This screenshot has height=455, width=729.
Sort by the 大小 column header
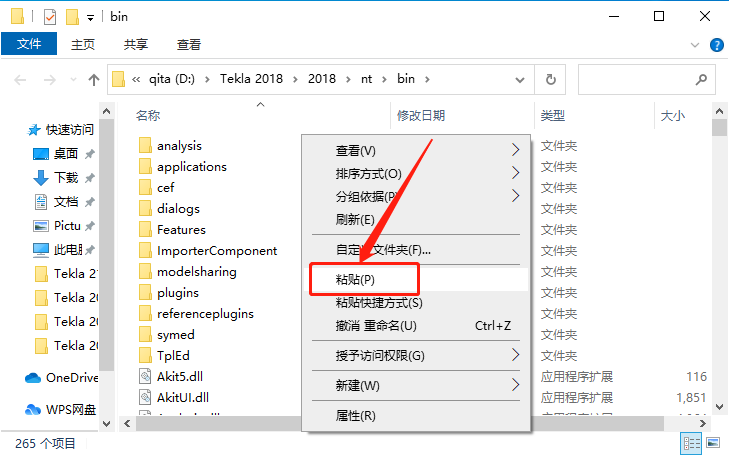[673, 115]
